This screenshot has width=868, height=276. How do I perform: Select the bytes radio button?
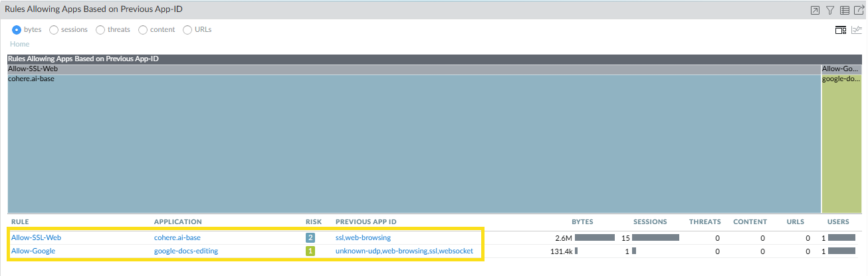(17, 29)
